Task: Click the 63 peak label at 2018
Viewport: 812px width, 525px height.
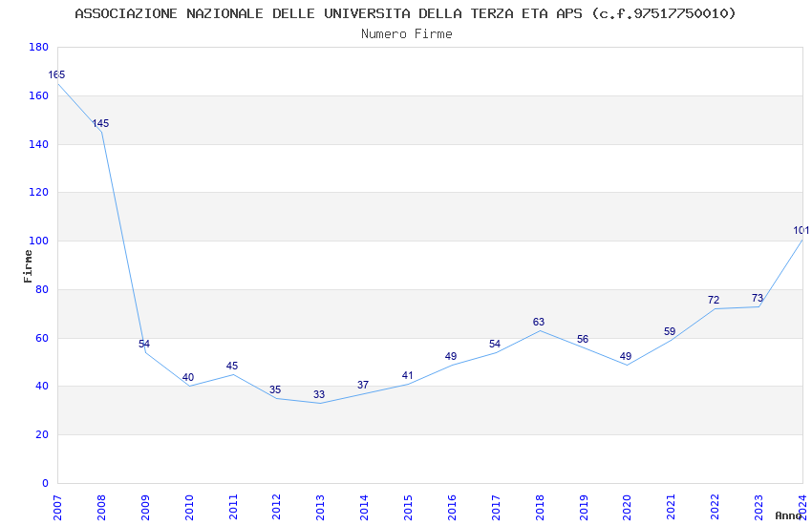Action: (x=539, y=323)
